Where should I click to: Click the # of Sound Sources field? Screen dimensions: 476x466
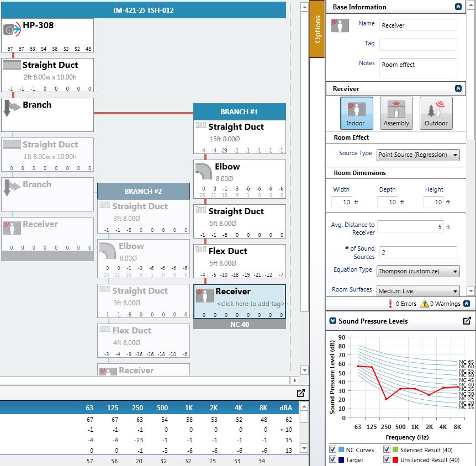(x=418, y=252)
